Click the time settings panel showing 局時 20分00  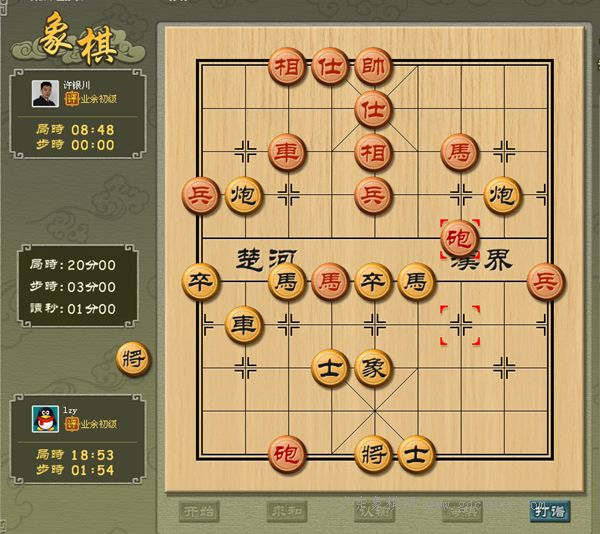[x=78, y=286]
